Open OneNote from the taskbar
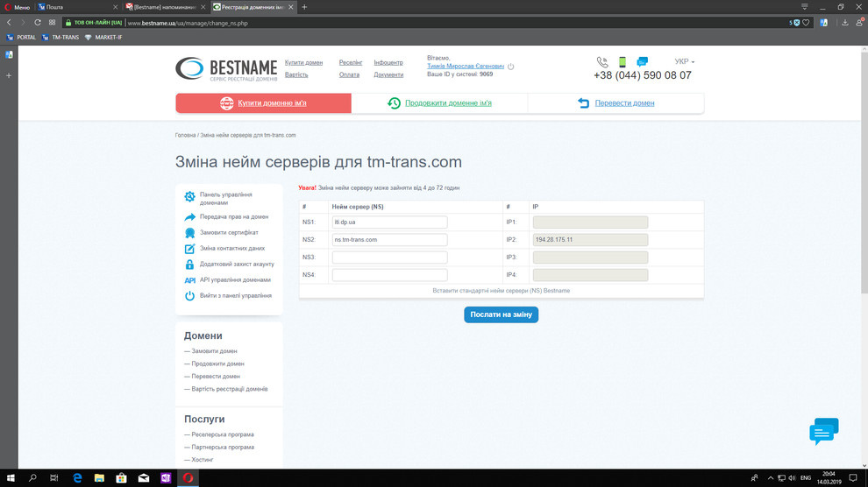Image resolution: width=868 pixels, height=487 pixels. [166, 478]
